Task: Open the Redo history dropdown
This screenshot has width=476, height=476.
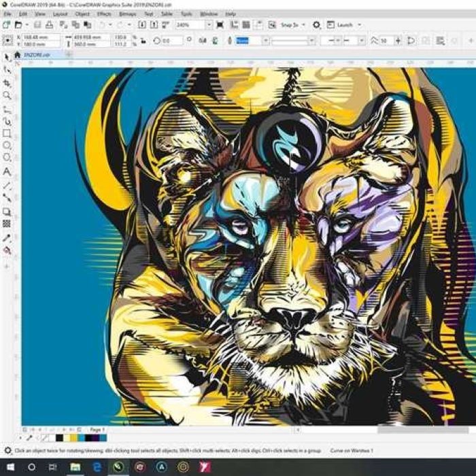Action: (x=129, y=25)
